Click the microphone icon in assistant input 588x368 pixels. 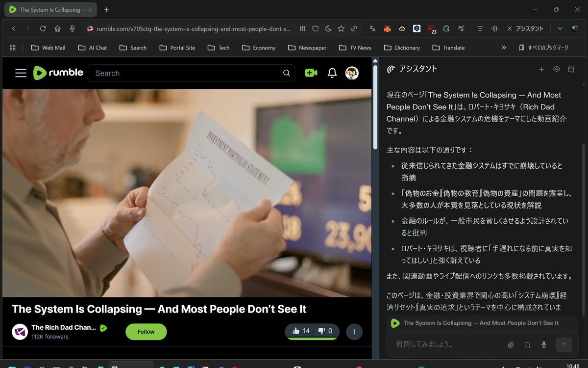tap(544, 344)
